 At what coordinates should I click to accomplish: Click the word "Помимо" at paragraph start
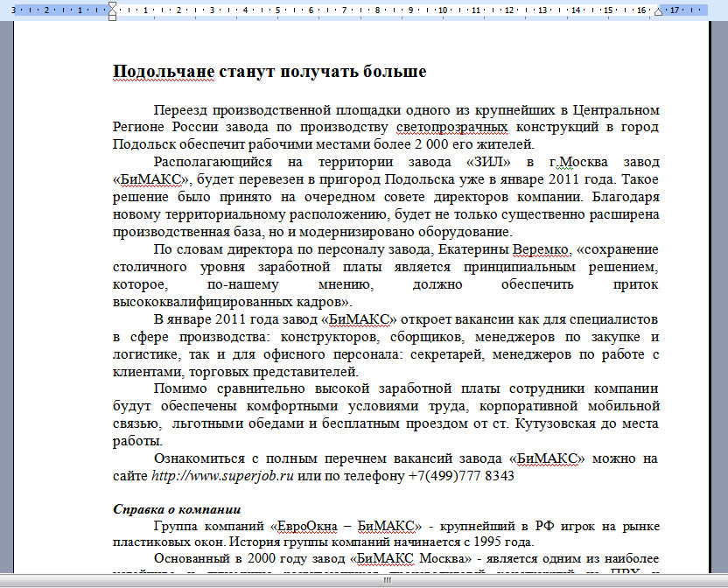(180, 388)
